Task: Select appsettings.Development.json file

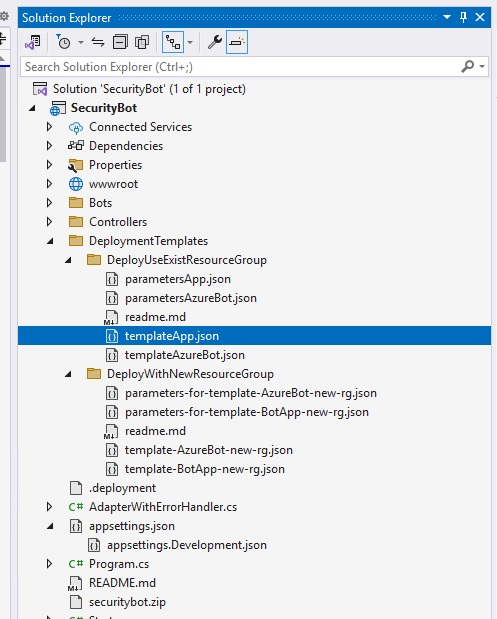Action: [x=187, y=545]
